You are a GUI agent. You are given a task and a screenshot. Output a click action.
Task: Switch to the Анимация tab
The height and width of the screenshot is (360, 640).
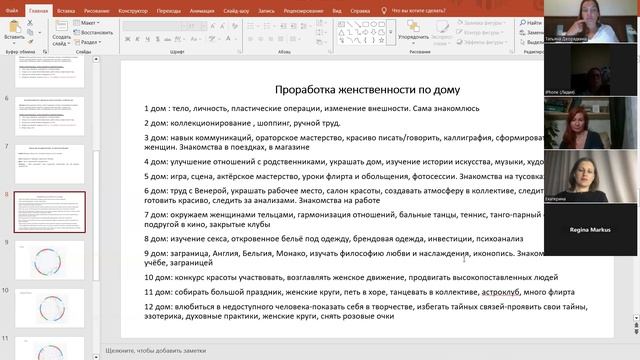tap(202, 11)
